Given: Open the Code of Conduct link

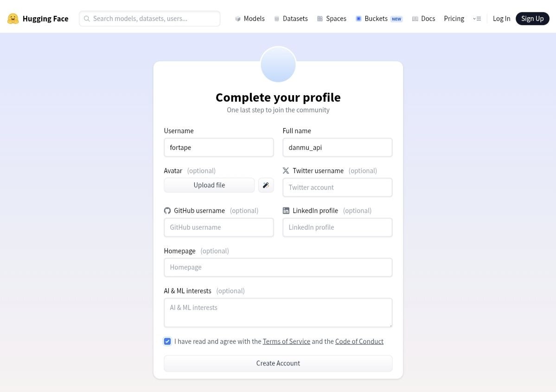Looking at the screenshot, I should coord(359,341).
